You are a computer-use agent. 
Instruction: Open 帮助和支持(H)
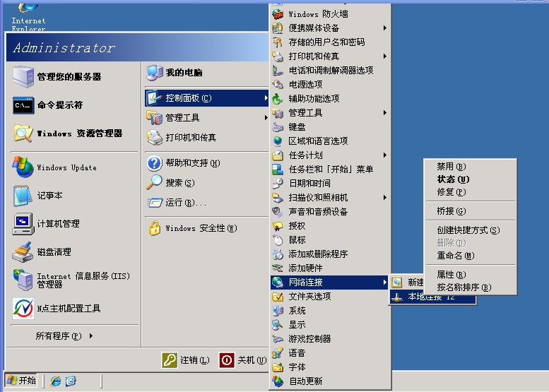click(206, 163)
